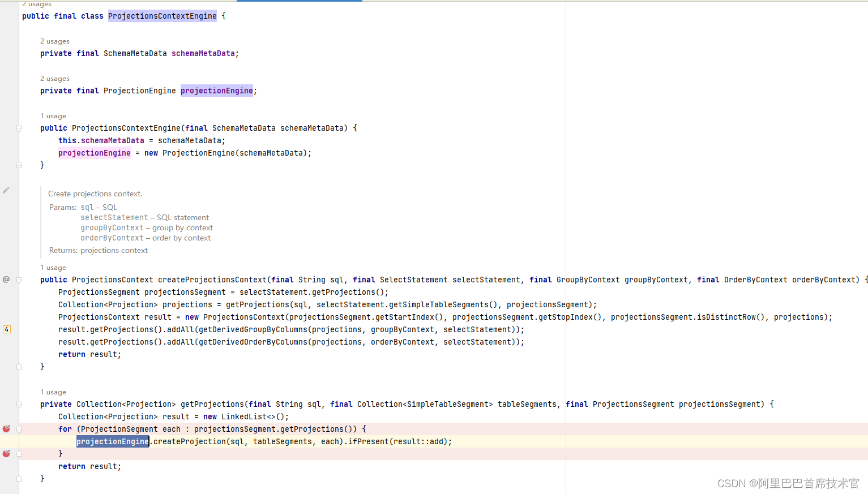This screenshot has height=494, width=868.
Task: Click the selectStatement parameter in the Javadoc
Action: 113,217
